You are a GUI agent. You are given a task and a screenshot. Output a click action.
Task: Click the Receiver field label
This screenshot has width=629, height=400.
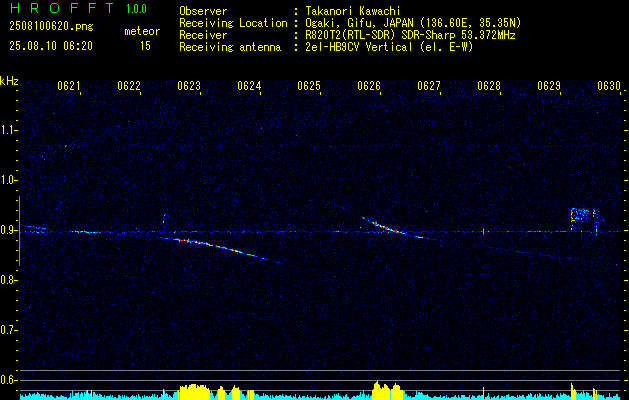pyautogui.click(x=203, y=35)
